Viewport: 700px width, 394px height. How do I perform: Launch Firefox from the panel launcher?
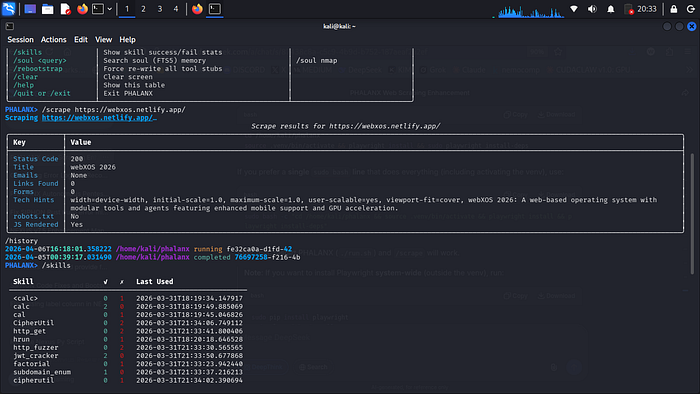(82, 9)
